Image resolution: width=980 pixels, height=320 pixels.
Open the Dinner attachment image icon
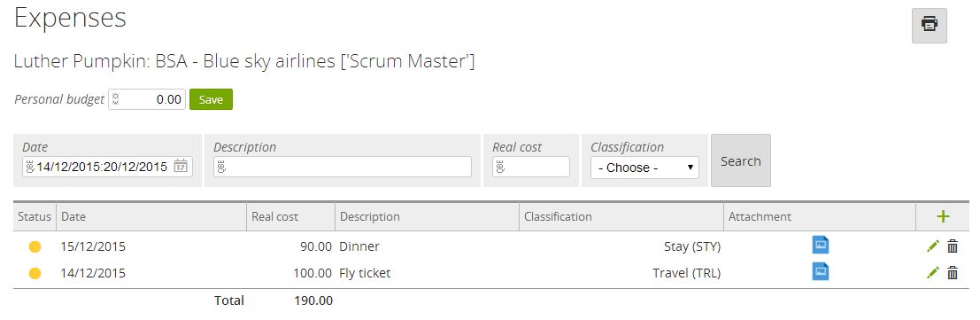click(821, 245)
